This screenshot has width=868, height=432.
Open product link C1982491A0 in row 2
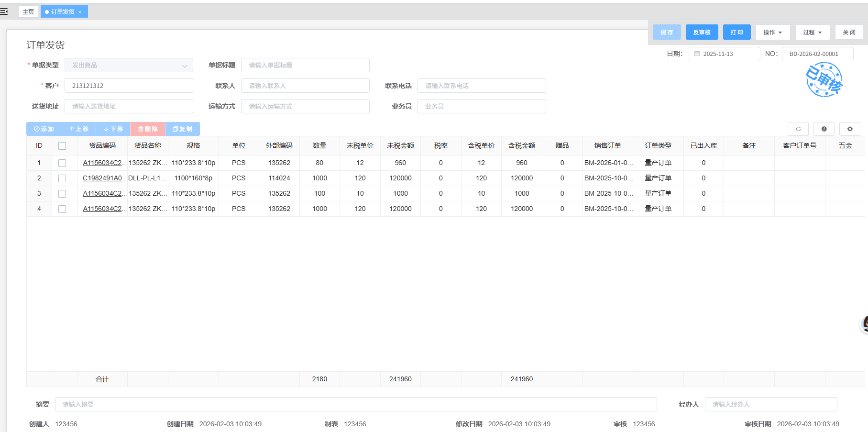coord(102,178)
